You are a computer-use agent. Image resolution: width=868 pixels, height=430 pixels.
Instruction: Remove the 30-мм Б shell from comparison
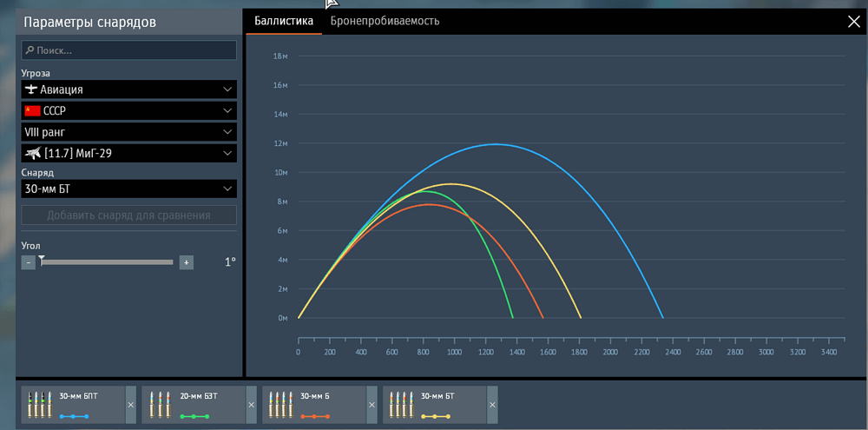tap(372, 406)
